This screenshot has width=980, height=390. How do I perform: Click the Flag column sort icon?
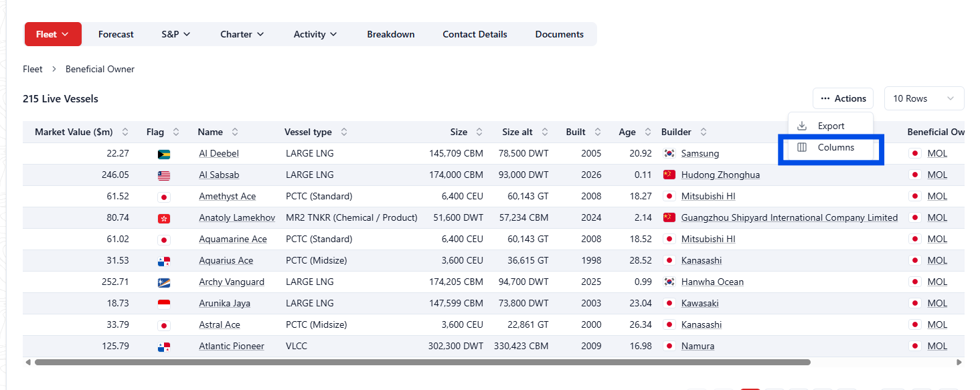pos(176,132)
